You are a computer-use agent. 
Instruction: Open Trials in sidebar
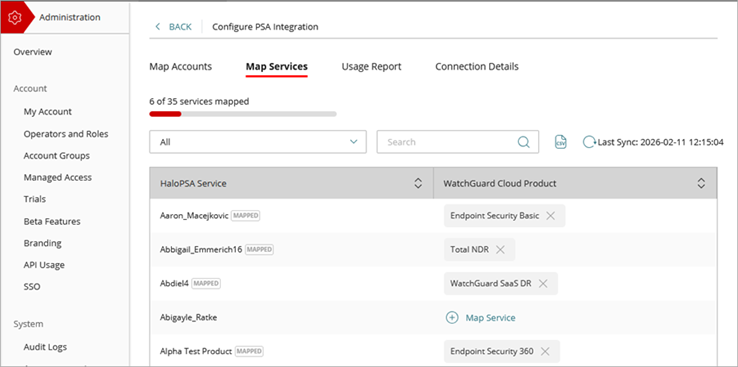pos(35,199)
